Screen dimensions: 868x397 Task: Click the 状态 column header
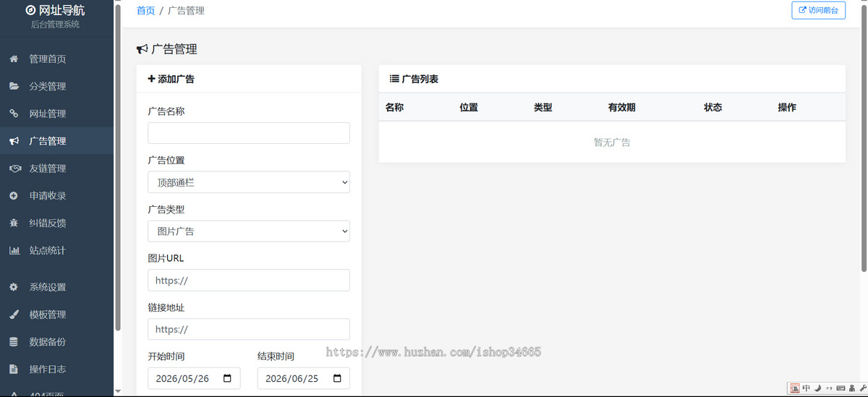coord(713,107)
